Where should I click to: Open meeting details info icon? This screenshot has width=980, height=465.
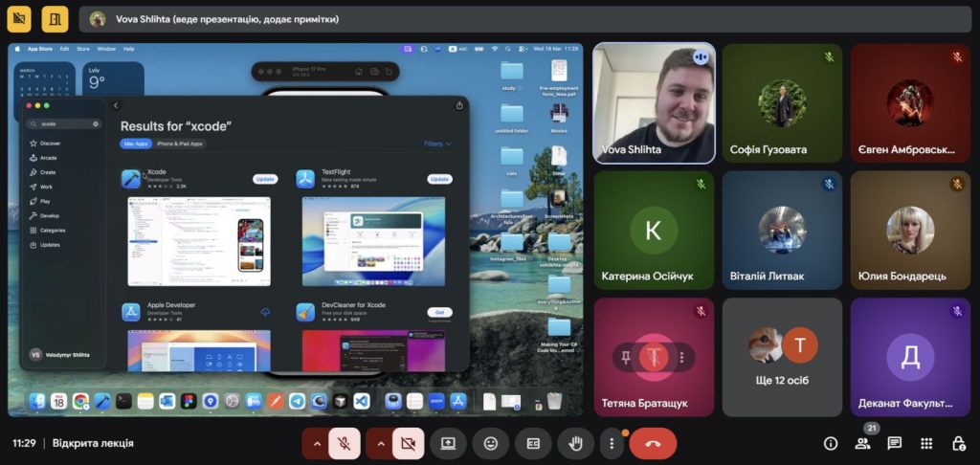coord(831,443)
